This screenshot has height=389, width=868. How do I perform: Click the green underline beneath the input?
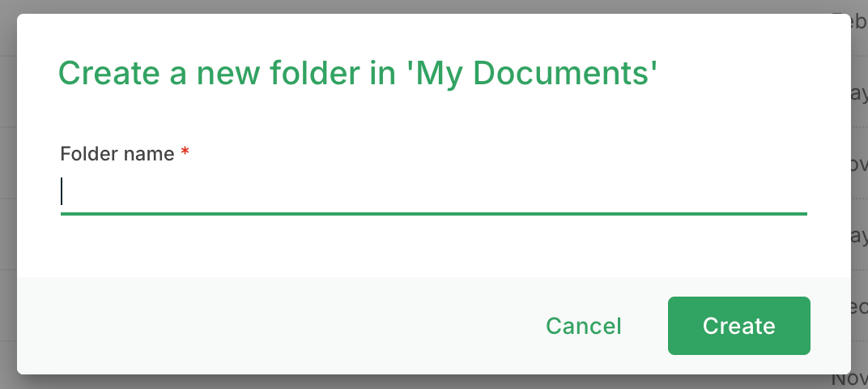coord(433,214)
